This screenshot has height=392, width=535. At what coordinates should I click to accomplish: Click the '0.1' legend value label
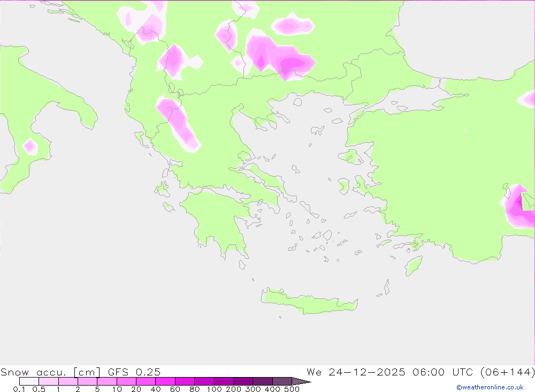point(19,389)
